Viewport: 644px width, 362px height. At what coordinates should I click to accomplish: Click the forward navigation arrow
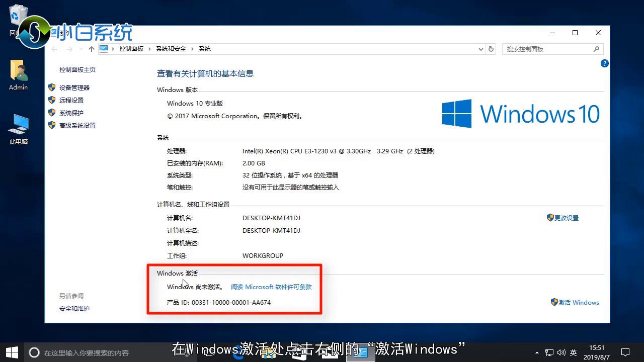tap(69, 49)
